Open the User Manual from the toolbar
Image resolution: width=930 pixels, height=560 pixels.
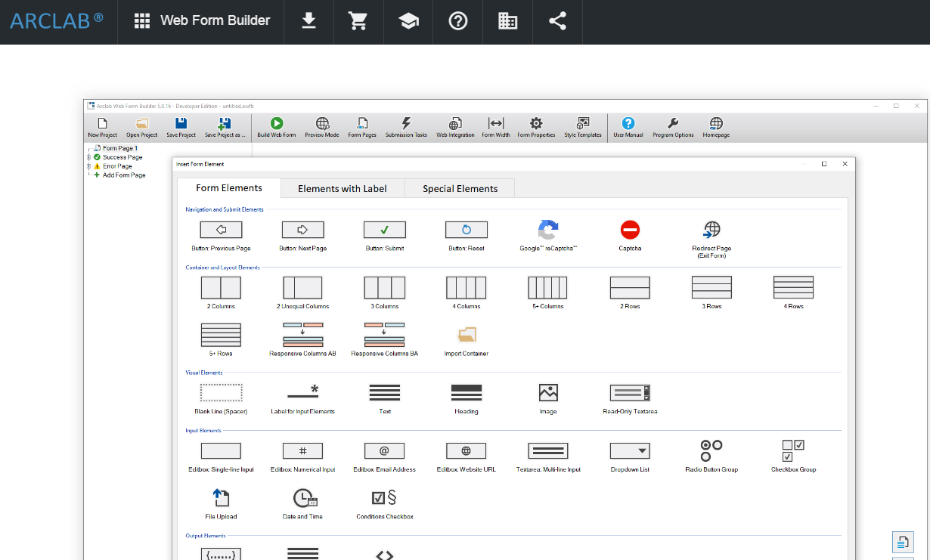pos(628,127)
